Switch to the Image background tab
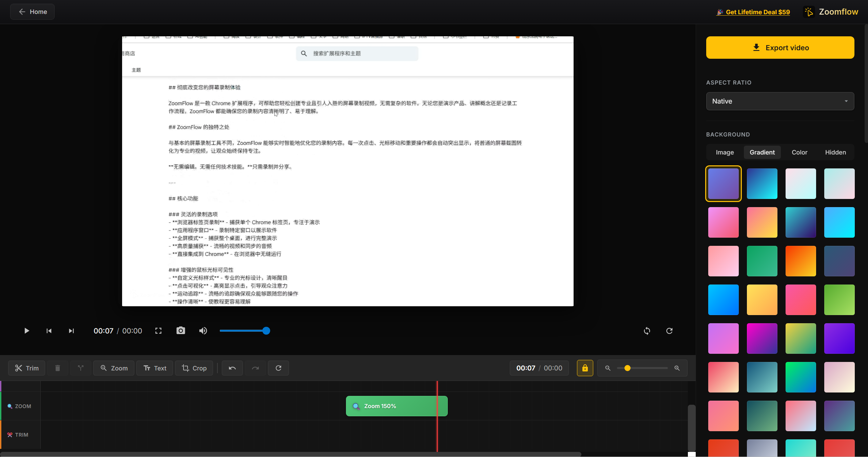868x457 pixels. pyautogui.click(x=725, y=152)
